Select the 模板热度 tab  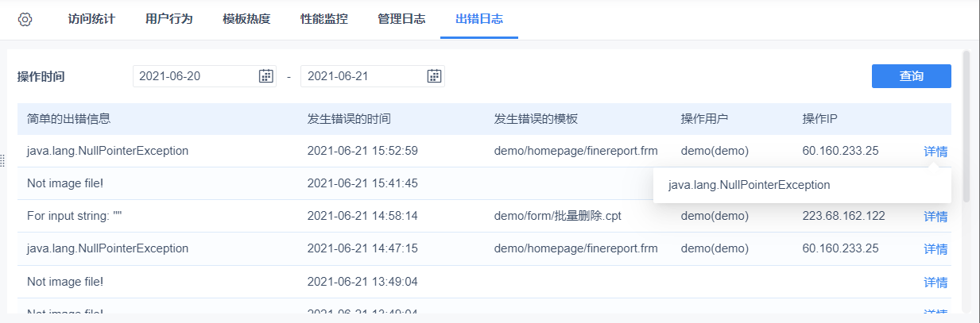246,19
